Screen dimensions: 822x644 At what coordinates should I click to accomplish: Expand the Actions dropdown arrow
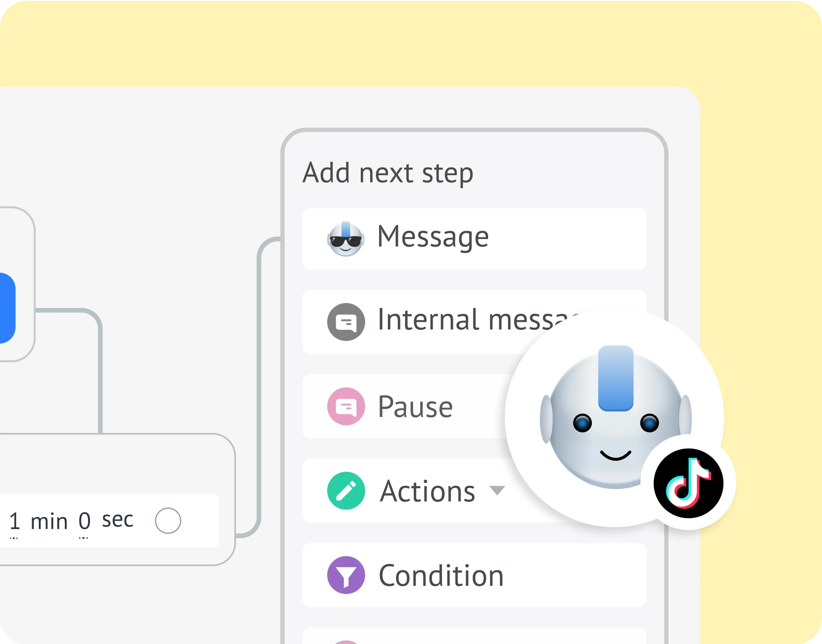click(x=497, y=491)
